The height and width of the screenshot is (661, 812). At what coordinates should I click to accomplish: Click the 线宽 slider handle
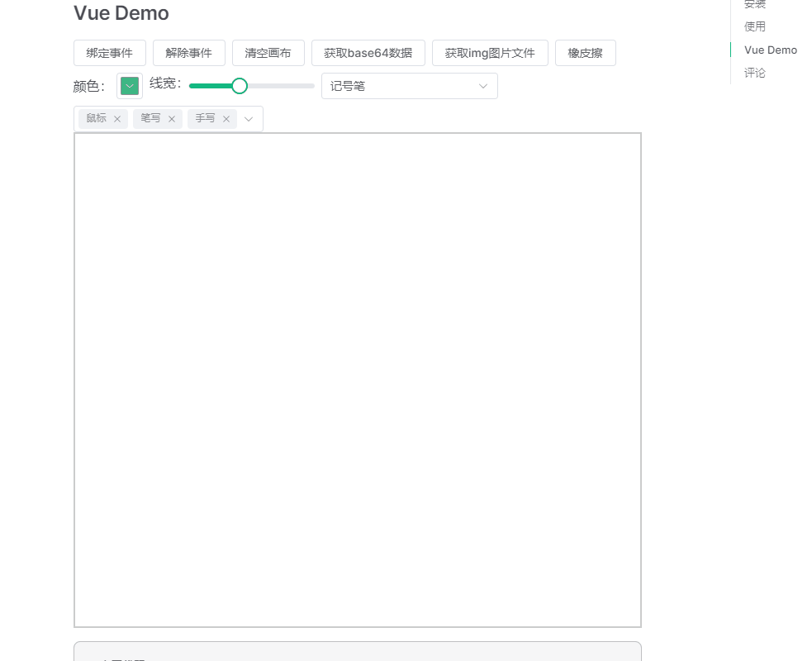pos(240,85)
